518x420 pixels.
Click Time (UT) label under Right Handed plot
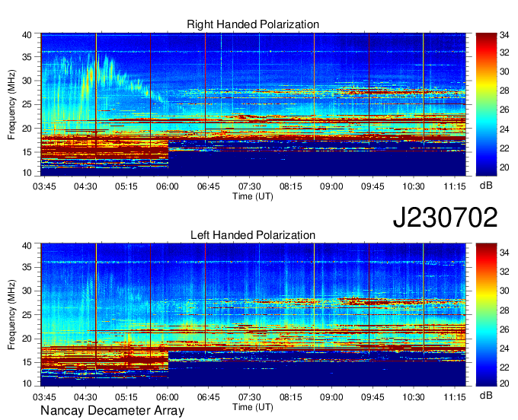tap(253, 196)
